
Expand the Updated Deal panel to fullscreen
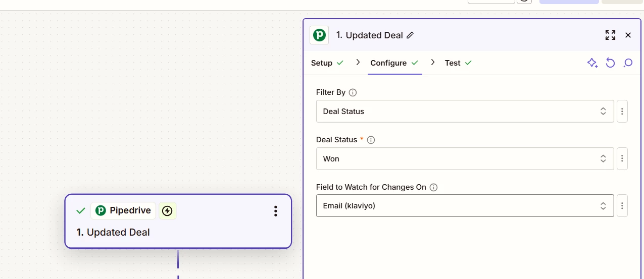pyautogui.click(x=610, y=35)
